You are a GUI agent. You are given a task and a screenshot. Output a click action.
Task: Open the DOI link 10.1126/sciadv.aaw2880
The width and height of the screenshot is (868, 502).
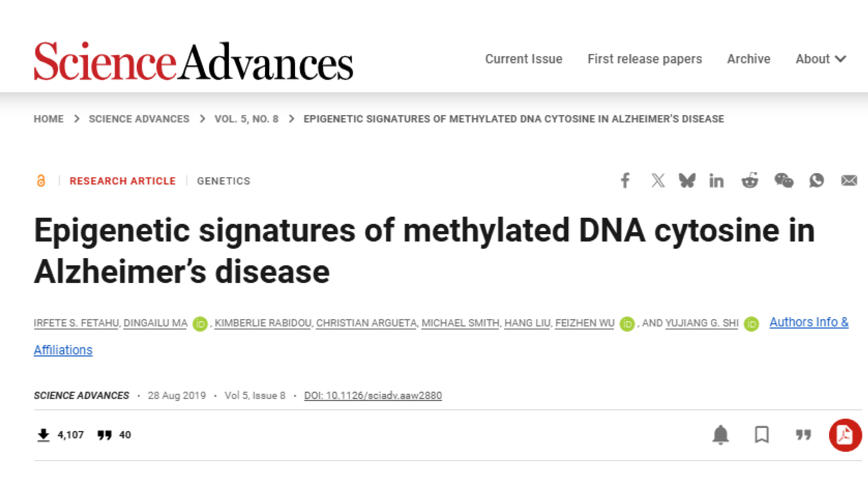point(373,396)
